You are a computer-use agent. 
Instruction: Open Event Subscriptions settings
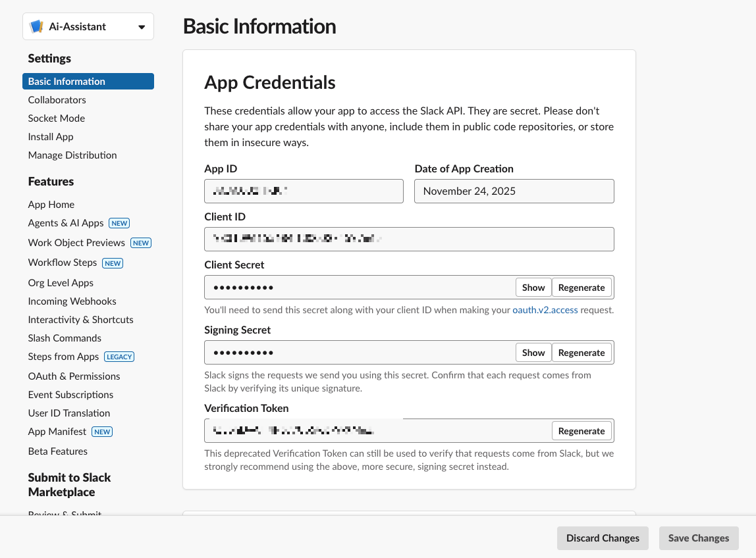tap(70, 395)
